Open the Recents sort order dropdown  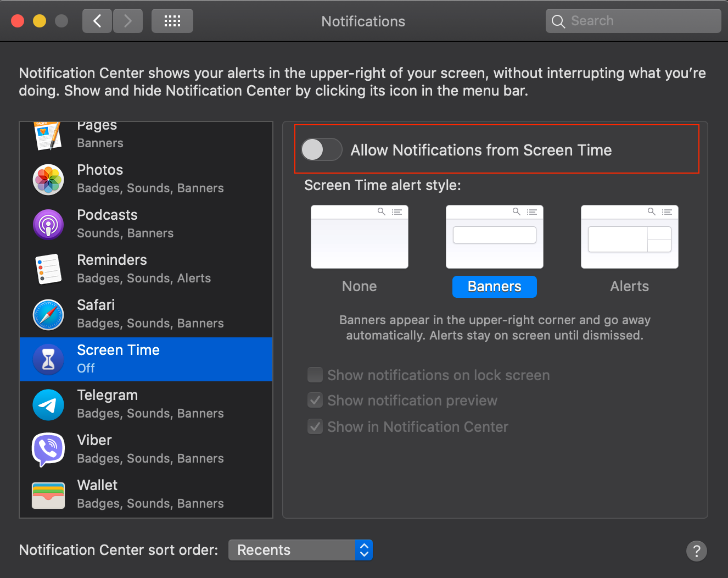(x=300, y=550)
